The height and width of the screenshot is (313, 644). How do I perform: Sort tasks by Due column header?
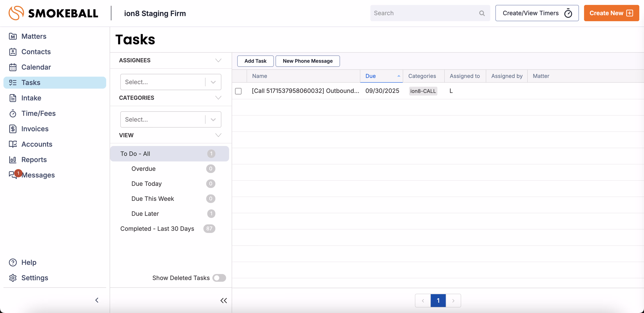tap(381, 76)
